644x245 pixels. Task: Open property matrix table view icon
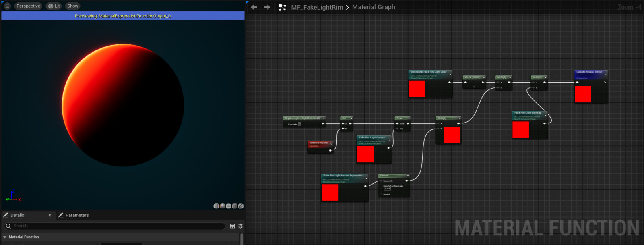pos(232,226)
